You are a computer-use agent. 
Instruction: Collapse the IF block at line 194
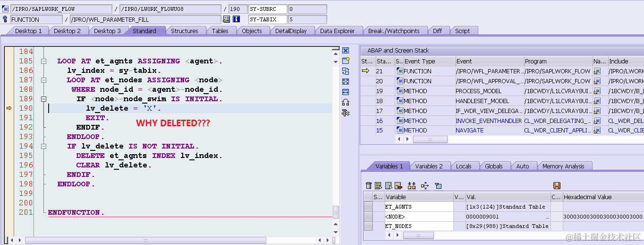click(43, 146)
